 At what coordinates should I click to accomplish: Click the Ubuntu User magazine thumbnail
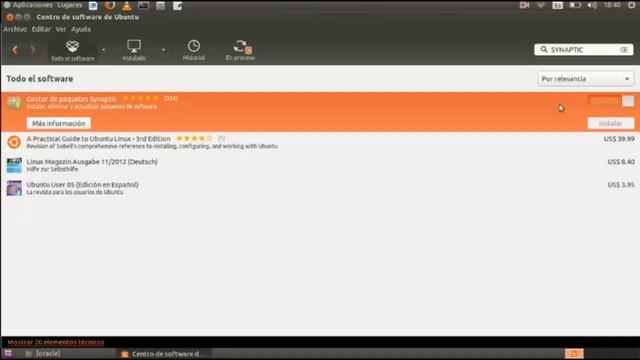pyautogui.click(x=14, y=188)
